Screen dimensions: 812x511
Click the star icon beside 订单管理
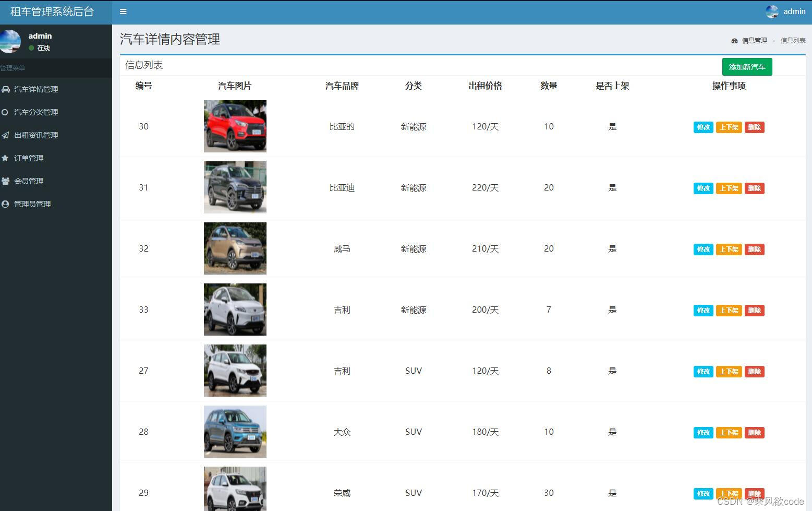tap(5, 158)
